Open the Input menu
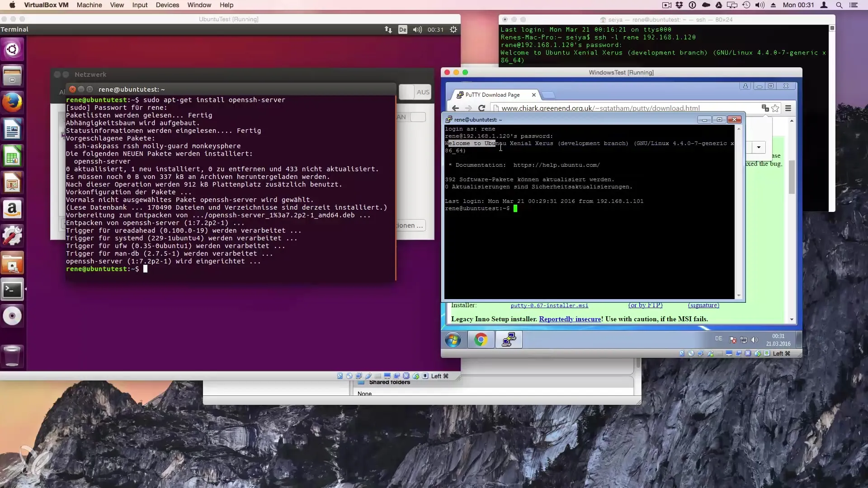The image size is (868, 488). (140, 5)
